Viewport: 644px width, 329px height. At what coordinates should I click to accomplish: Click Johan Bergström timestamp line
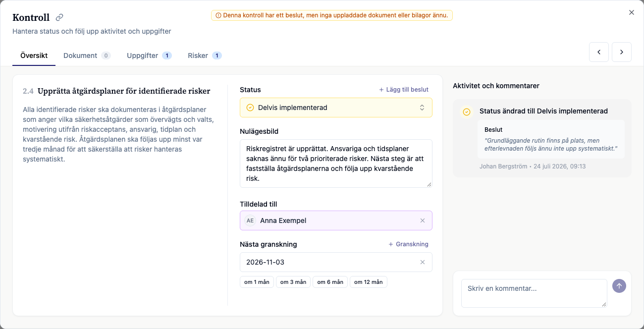click(x=533, y=166)
